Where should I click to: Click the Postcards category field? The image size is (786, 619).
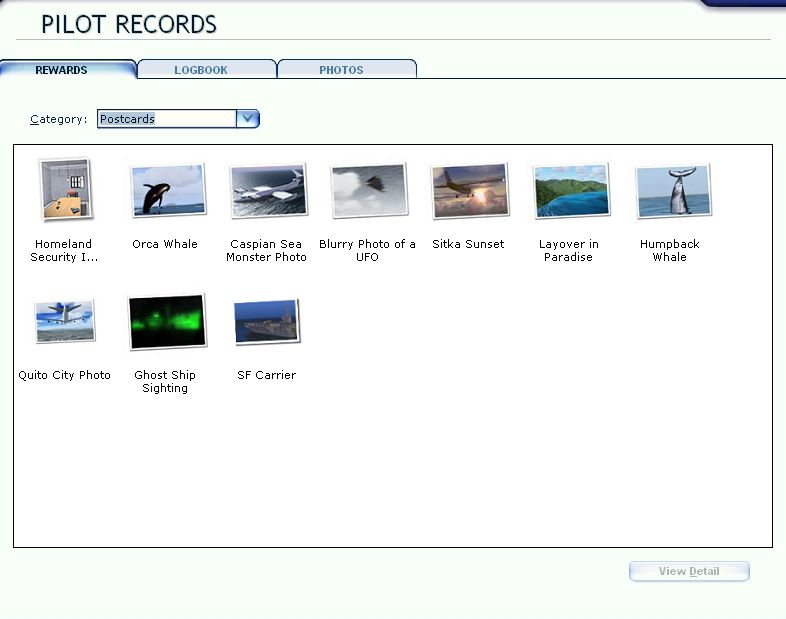tap(166, 119)
